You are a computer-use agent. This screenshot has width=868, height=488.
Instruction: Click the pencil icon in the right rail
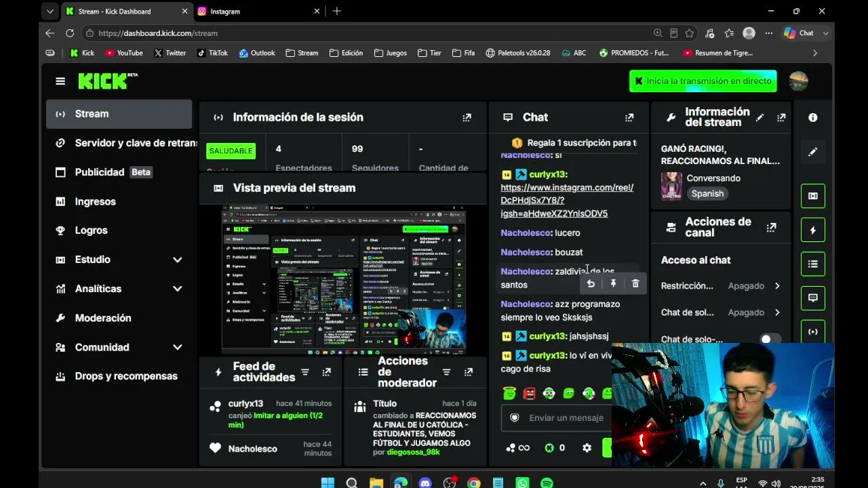tap(813, 152)
